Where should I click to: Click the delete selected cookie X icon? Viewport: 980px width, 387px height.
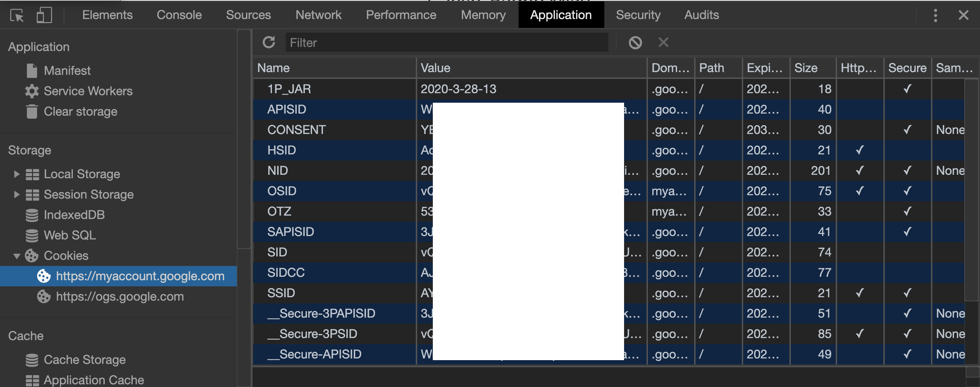pyautogui.click(x=663, y=42)
